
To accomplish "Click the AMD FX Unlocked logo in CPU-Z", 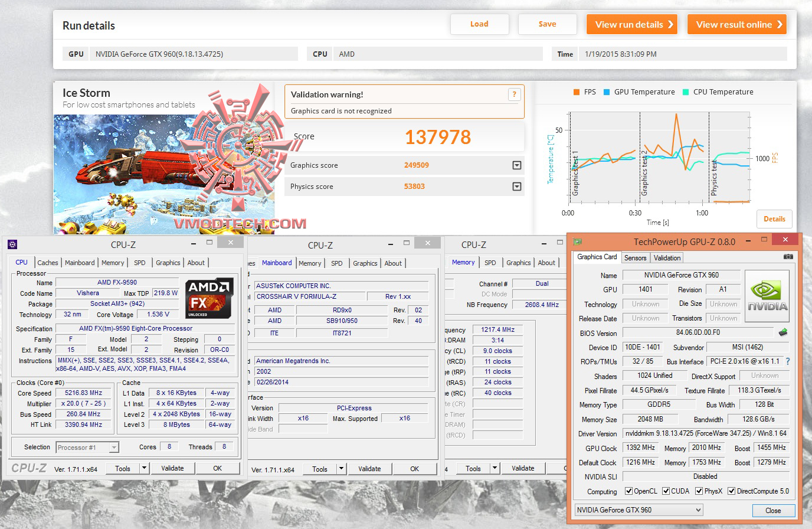I will click(208, 298).
